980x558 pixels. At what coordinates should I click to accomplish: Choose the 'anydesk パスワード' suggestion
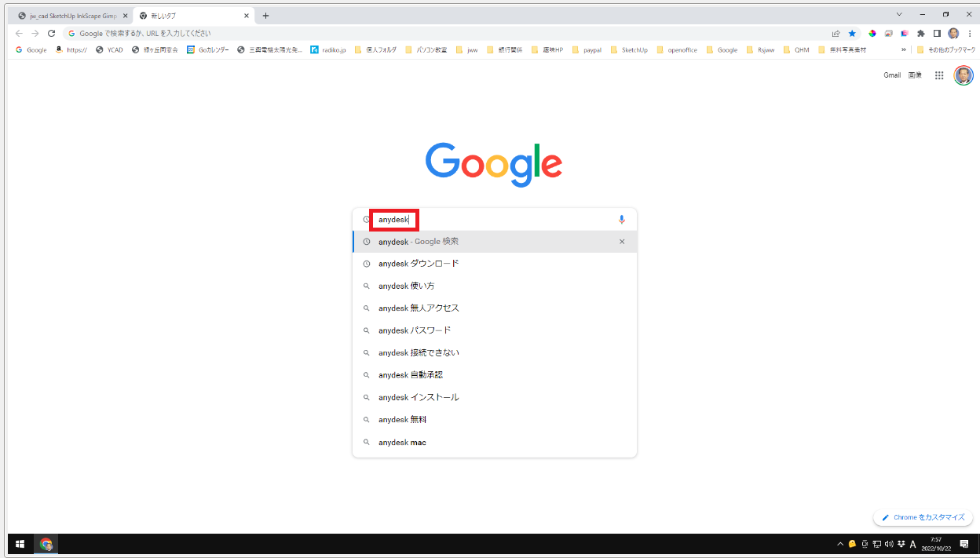[x=495, y=330]
